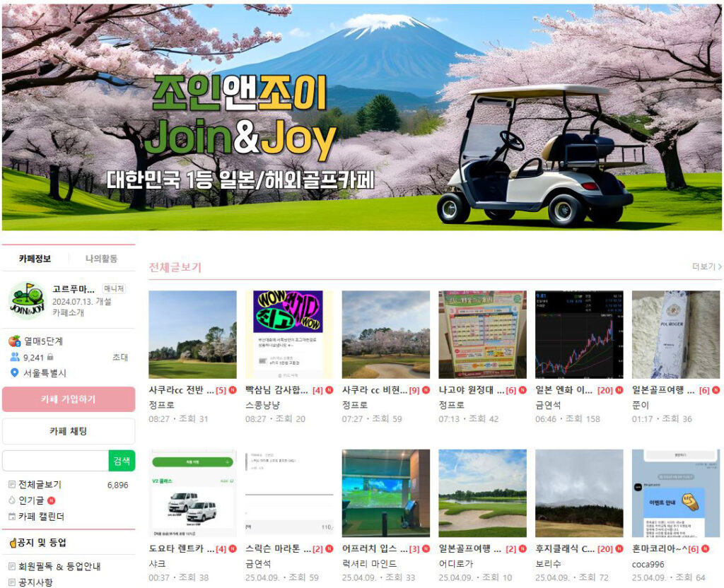Click the 인기글 flame icon
This screenshot has width=724, height=588.
[11, 500]
